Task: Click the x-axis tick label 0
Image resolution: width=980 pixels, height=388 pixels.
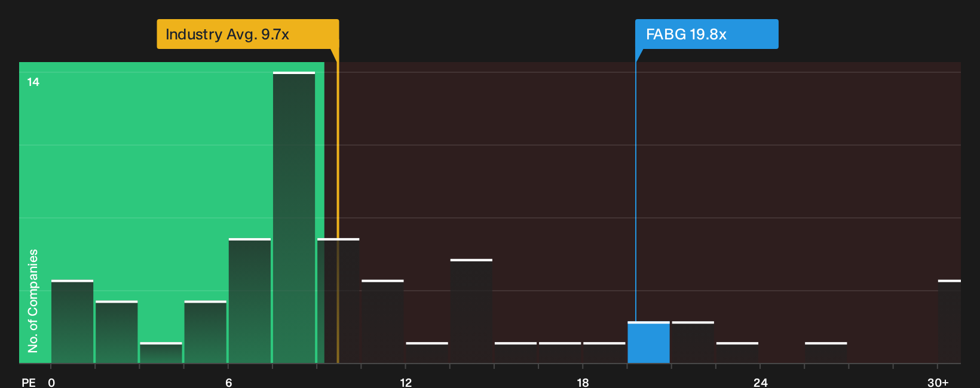Action: 51,382
